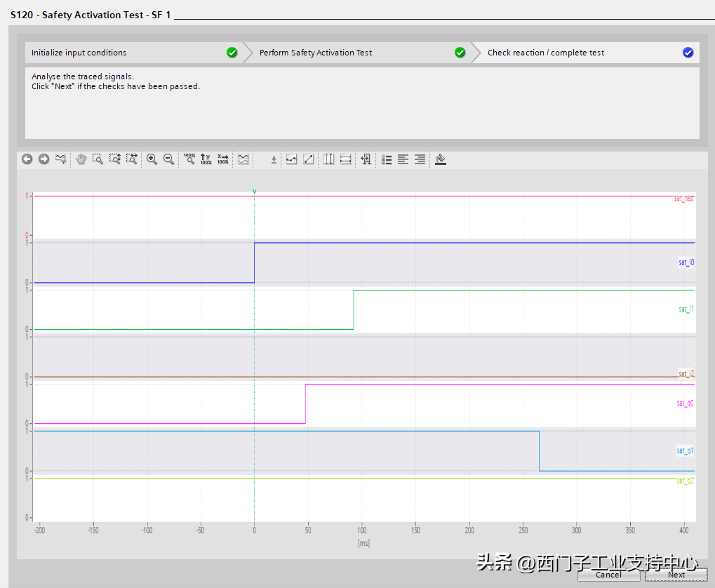Click the Cancel button
715x588 pixels.
pos(608,575)
